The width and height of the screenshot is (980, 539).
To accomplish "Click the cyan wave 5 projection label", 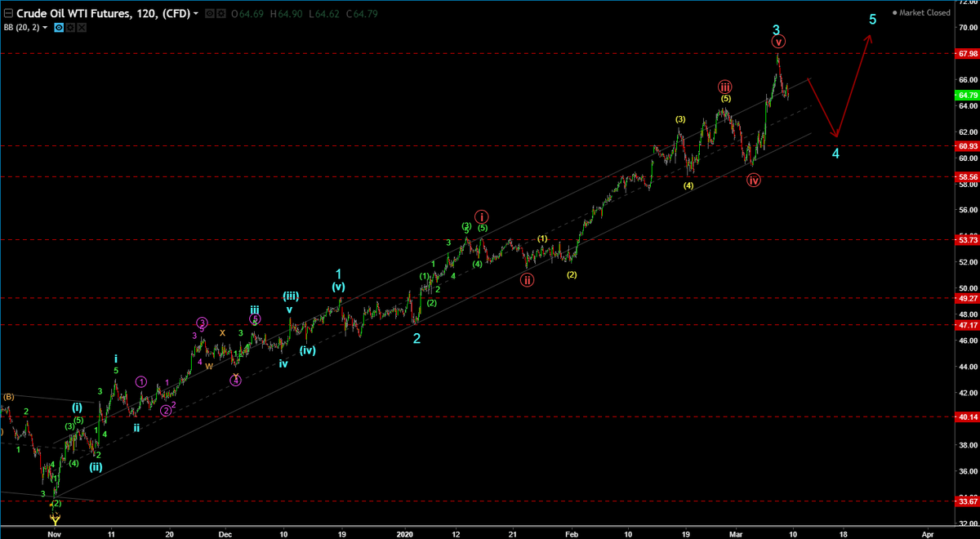I will [872, 18].
